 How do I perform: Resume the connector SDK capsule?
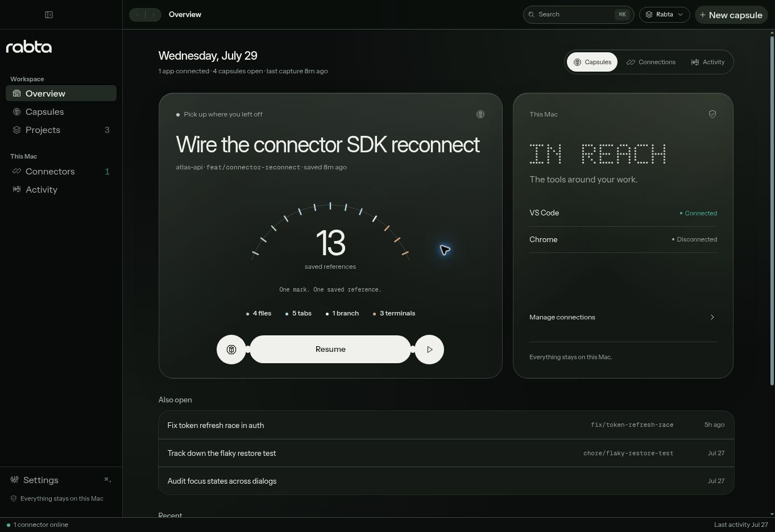pos(330,350)
